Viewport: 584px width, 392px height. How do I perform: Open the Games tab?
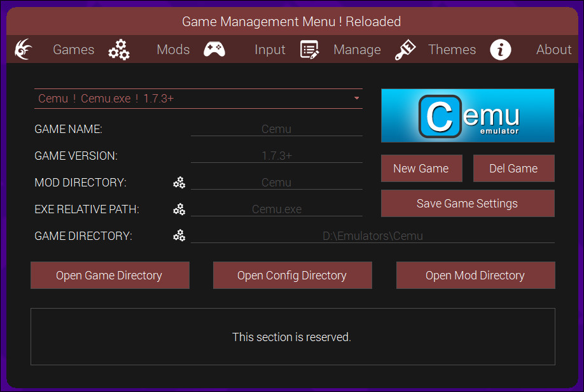(x=73, y=50)
